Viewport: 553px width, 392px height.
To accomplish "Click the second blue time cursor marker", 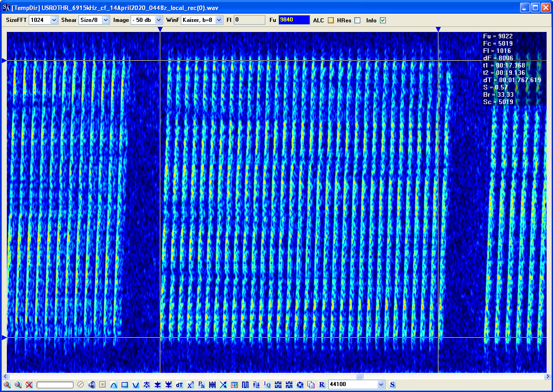I will click(x=438, y=29).
